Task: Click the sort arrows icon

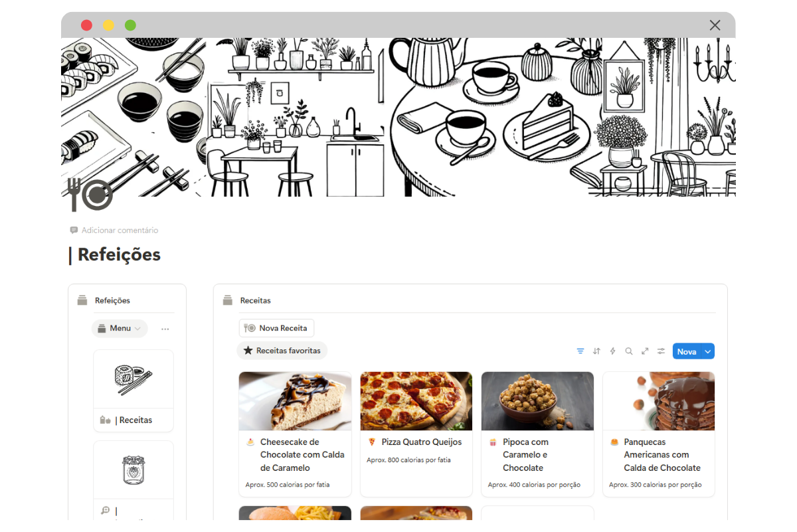Action: click(x=596, y=351)
